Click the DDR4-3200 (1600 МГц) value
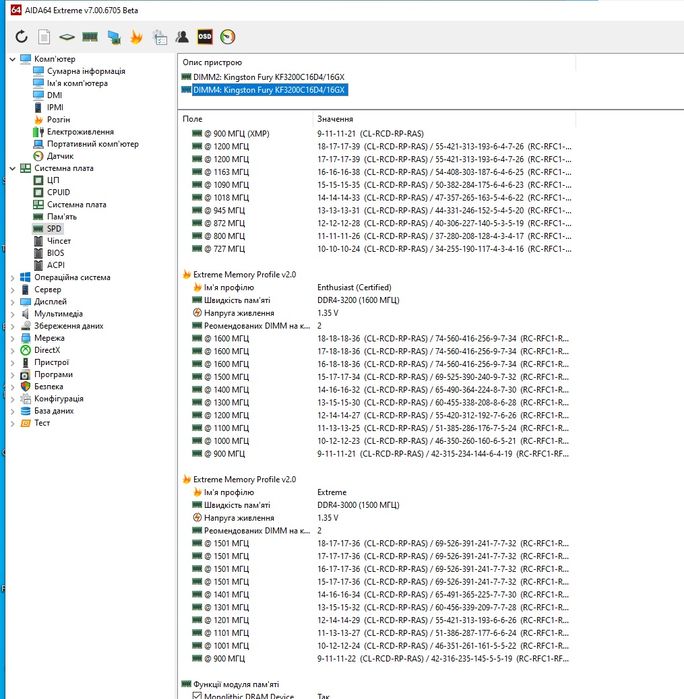The image size is (684, 699). click(358, 300)
